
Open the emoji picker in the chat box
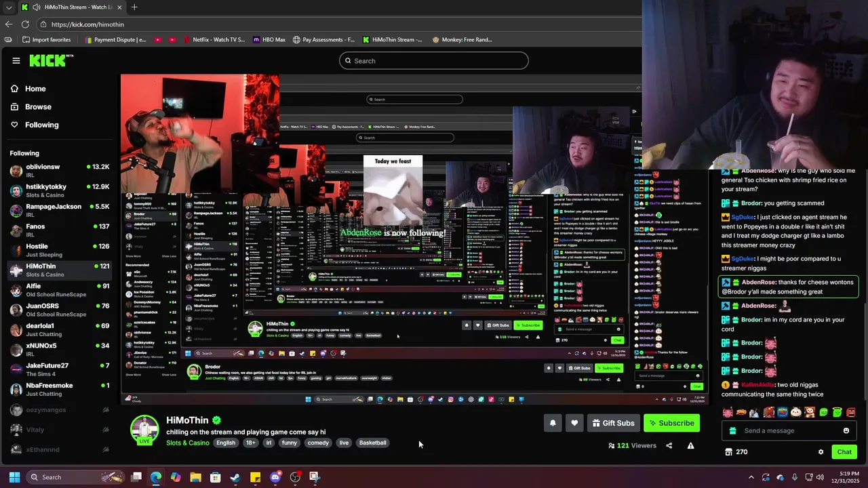click(846, 430)
